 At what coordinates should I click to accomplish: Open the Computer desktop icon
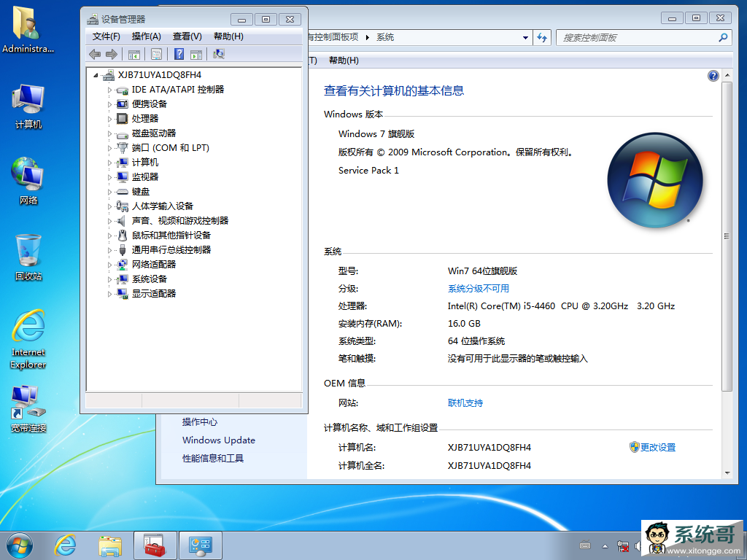(28, 106)
